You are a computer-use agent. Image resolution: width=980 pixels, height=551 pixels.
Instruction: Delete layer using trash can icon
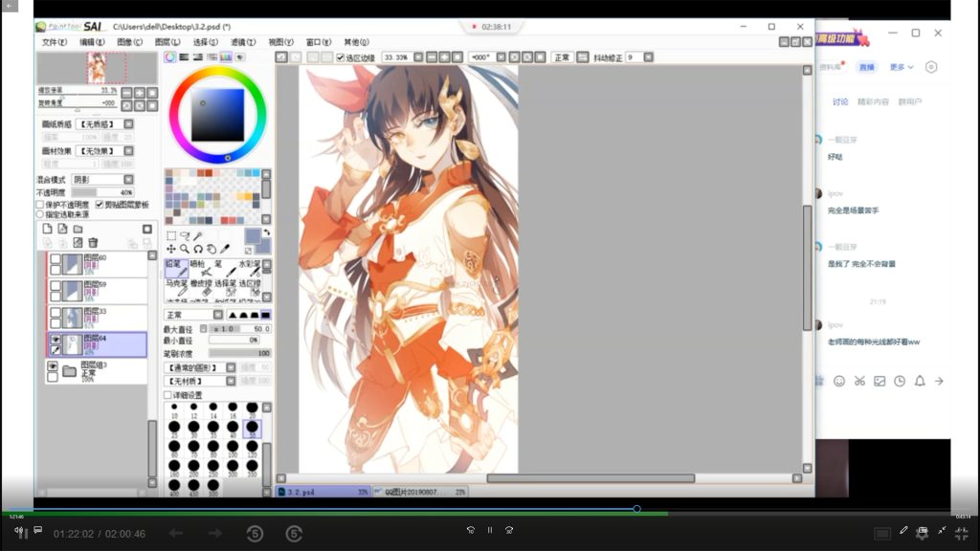click(94, 243)
